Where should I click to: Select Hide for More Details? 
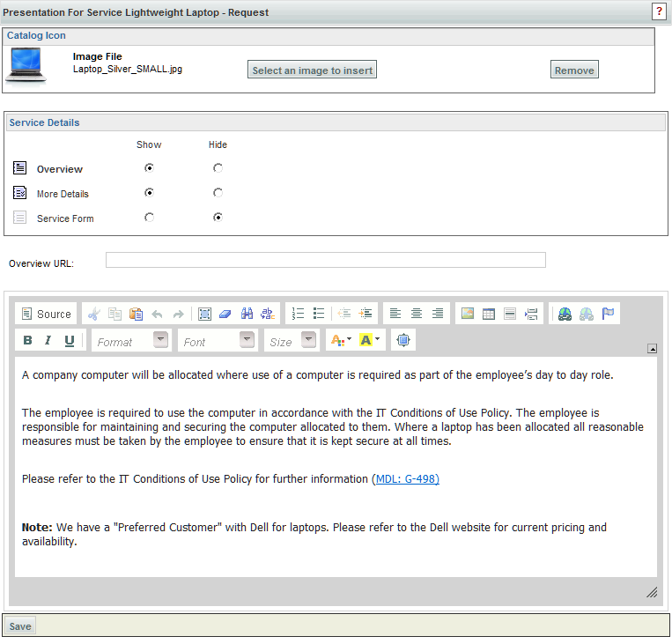pos(218,193)
